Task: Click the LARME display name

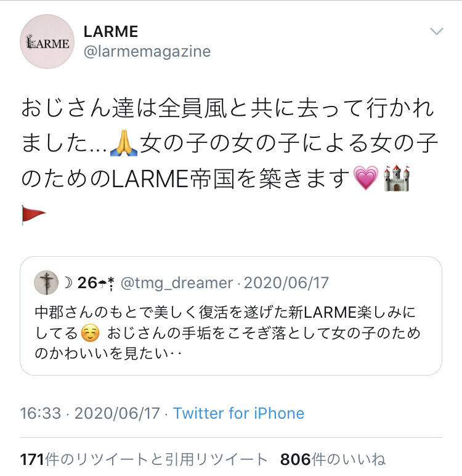Action: click(x=110, y=31)
